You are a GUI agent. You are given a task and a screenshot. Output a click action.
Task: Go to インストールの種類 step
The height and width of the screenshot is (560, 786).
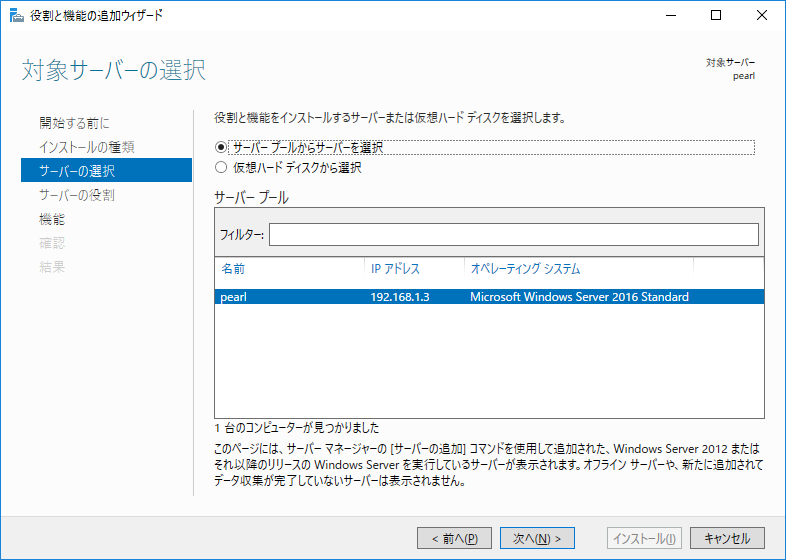(x=87, y=147)
